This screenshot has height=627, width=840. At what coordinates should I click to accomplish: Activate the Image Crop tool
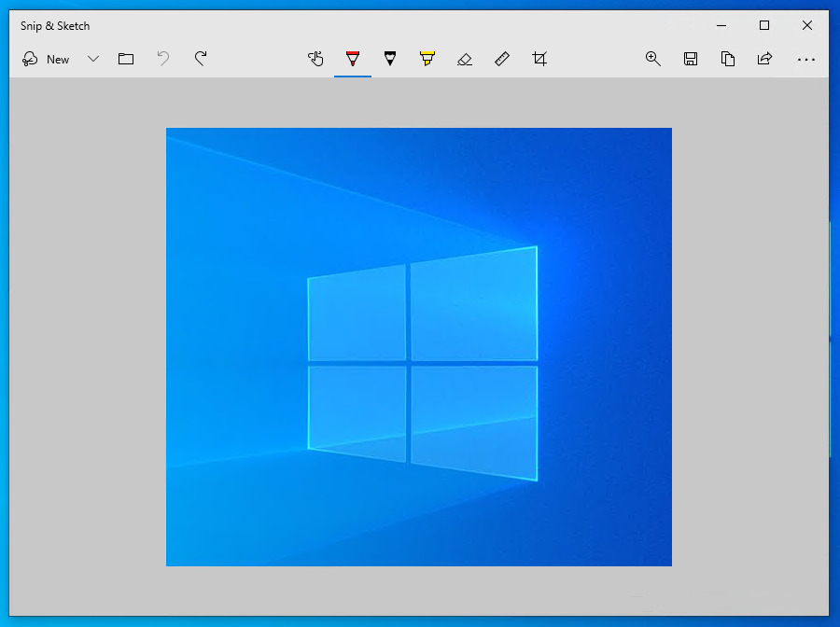pos(539,59)
